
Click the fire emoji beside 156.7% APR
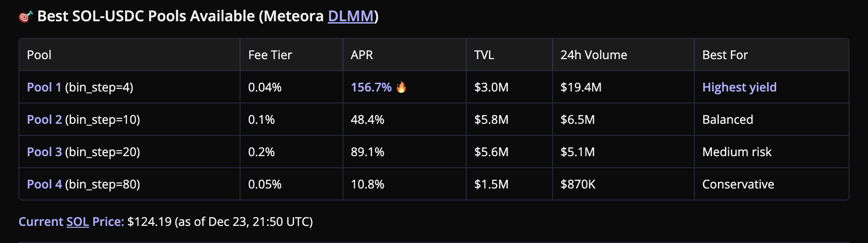401,87
